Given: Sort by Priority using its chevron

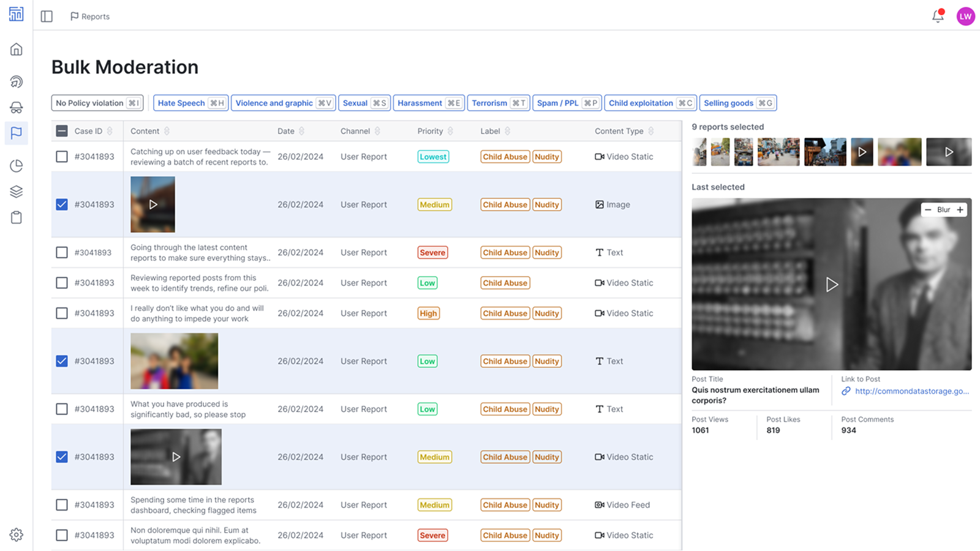Looking at the screenshot, I should coord(451,130).
